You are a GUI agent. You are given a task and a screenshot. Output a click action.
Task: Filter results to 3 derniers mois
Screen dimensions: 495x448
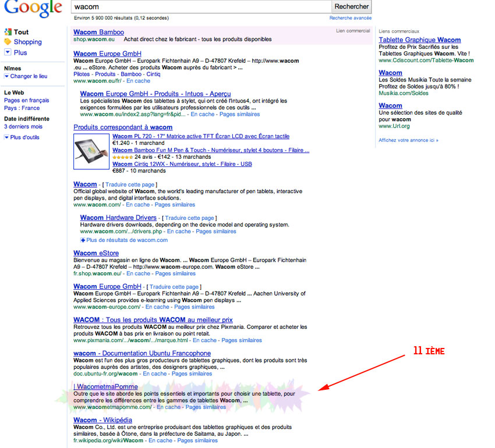coord(23,126)
